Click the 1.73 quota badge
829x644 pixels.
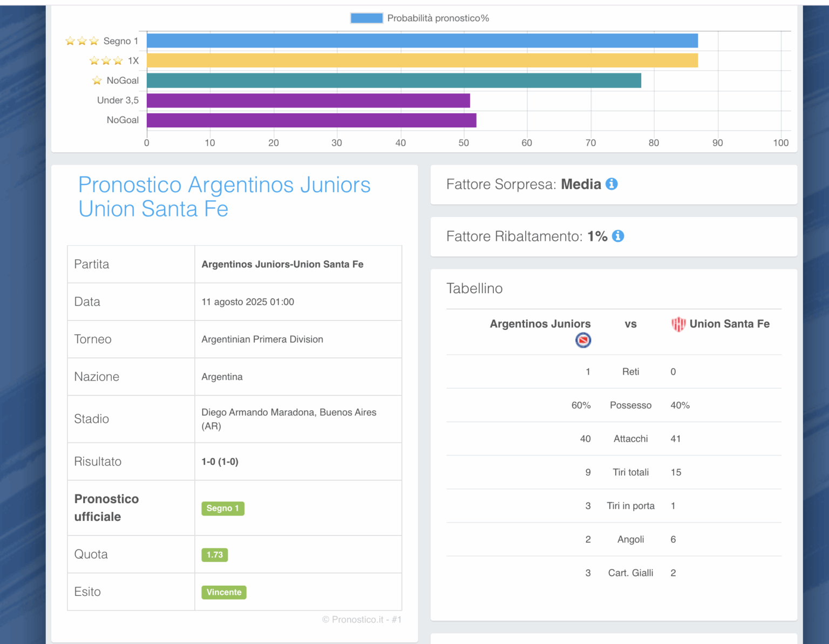tap(214, 554)
